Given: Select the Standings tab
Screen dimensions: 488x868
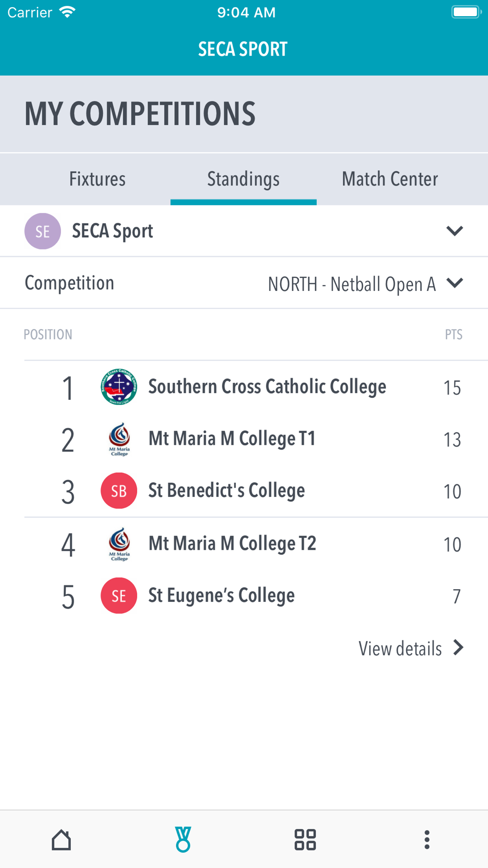Looking at the screenshot, I should 244,179.
